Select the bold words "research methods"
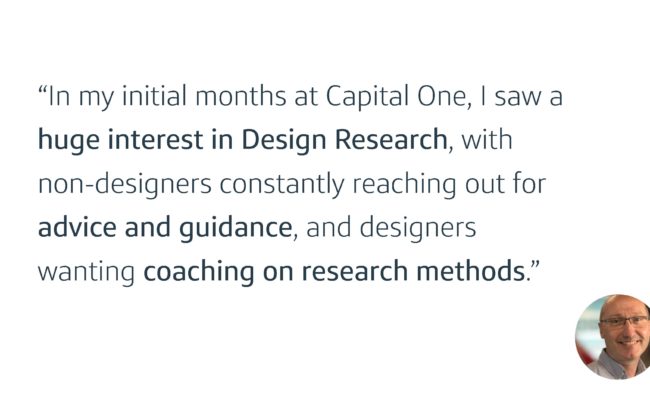 click(x=413, y=271)
